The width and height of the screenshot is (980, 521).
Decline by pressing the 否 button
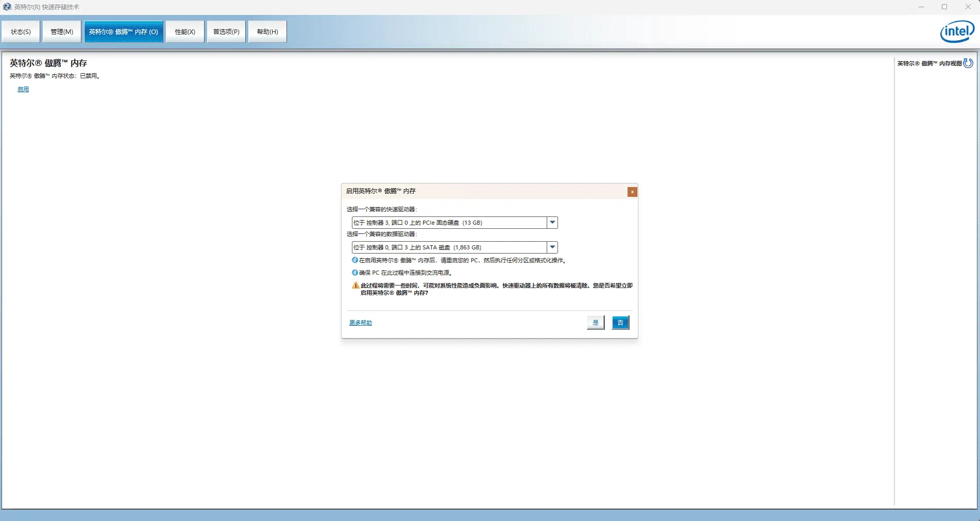pos(620,323)
